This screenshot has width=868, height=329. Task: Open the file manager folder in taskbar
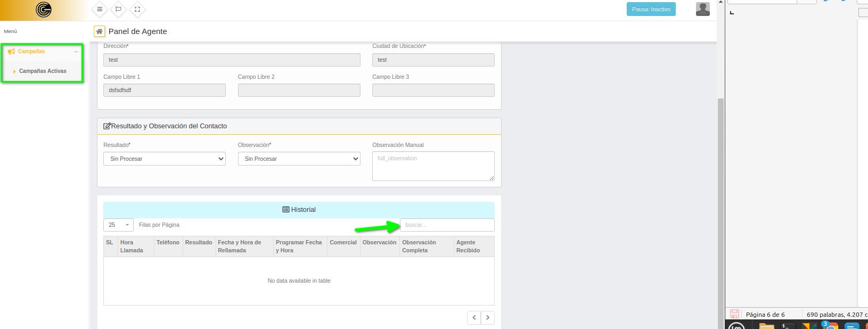766,325
